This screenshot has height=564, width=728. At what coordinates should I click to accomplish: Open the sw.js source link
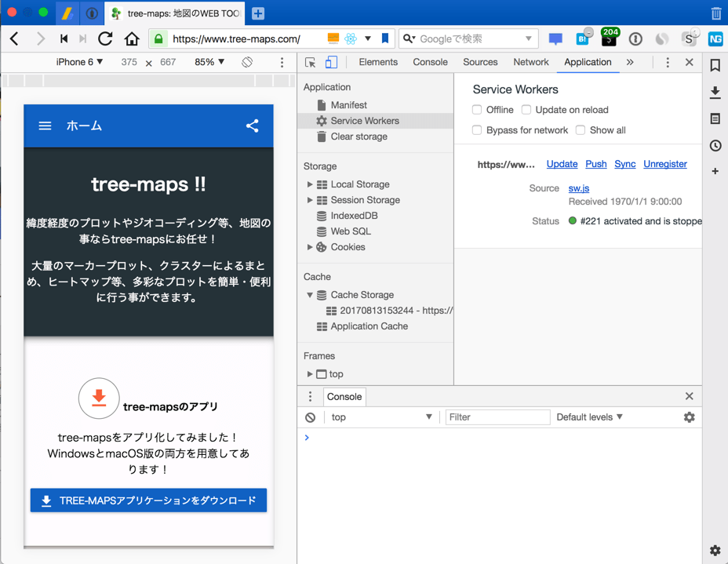point(578,188)
